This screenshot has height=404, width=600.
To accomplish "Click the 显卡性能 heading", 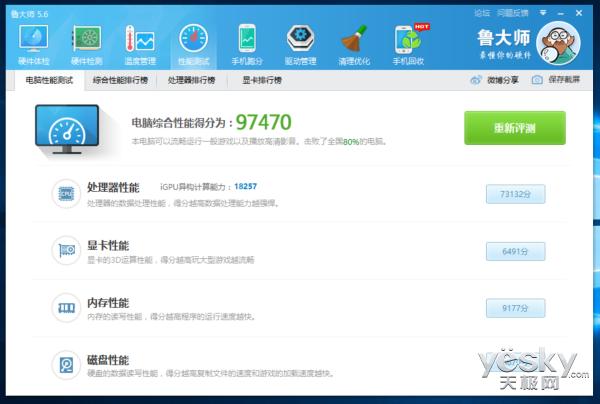I will click(x=108, y=246).
